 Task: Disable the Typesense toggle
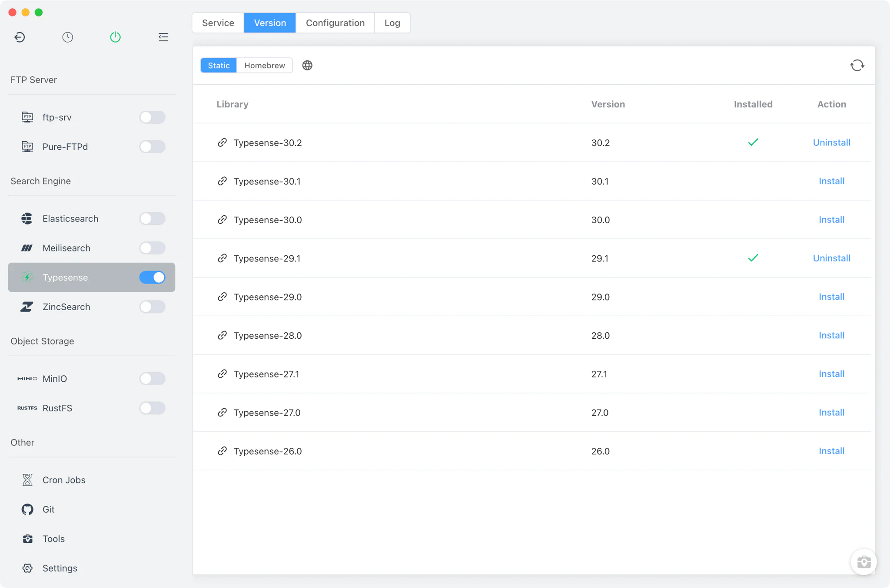pyautogui.click(x=152, y=277)
